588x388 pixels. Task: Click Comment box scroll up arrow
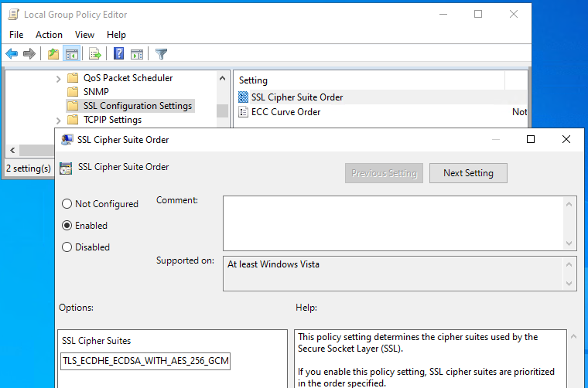point(569,204)
